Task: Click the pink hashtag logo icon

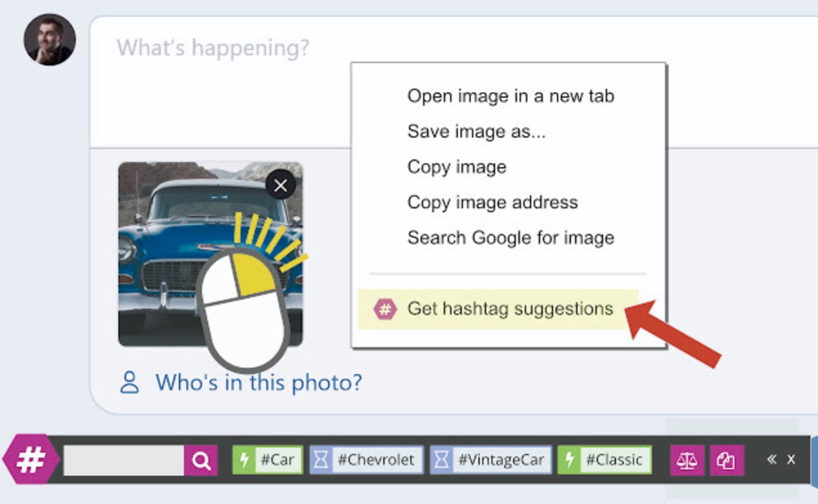Action: point(31,460)
